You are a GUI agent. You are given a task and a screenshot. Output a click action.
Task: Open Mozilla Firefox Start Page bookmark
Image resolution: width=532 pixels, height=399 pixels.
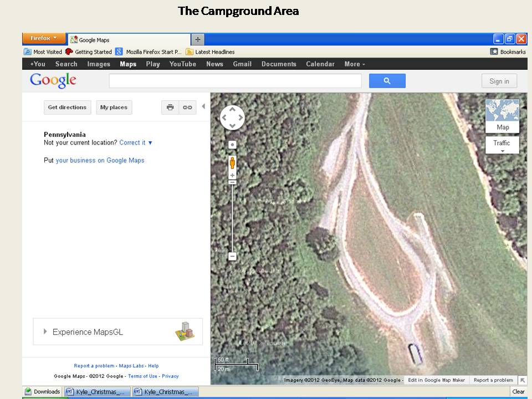(x=149, y=52)
